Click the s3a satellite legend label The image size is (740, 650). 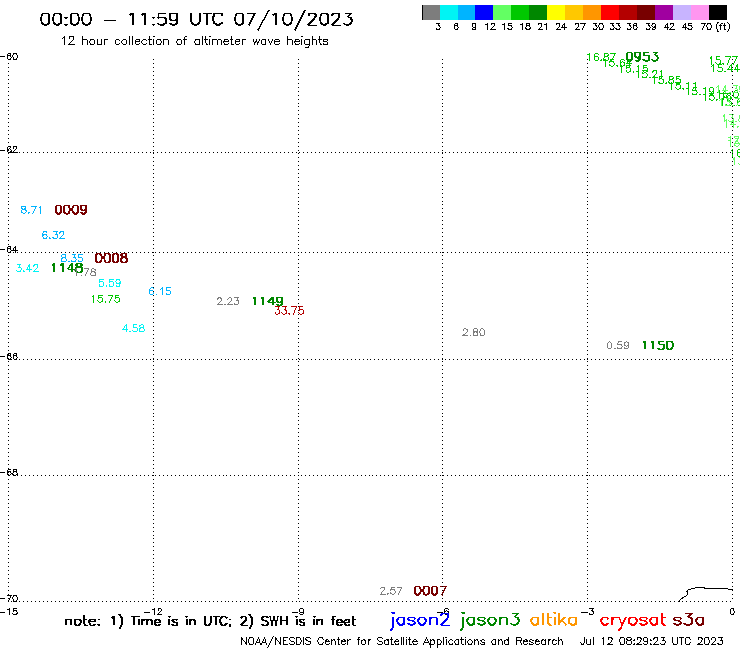coord(689,620)
